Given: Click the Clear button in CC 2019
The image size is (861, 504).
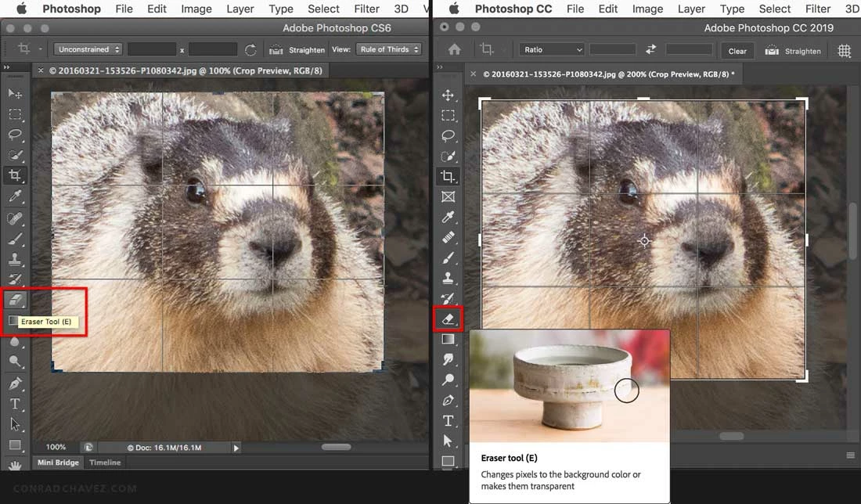Looking at the screenshot, I should click(737, 51).
